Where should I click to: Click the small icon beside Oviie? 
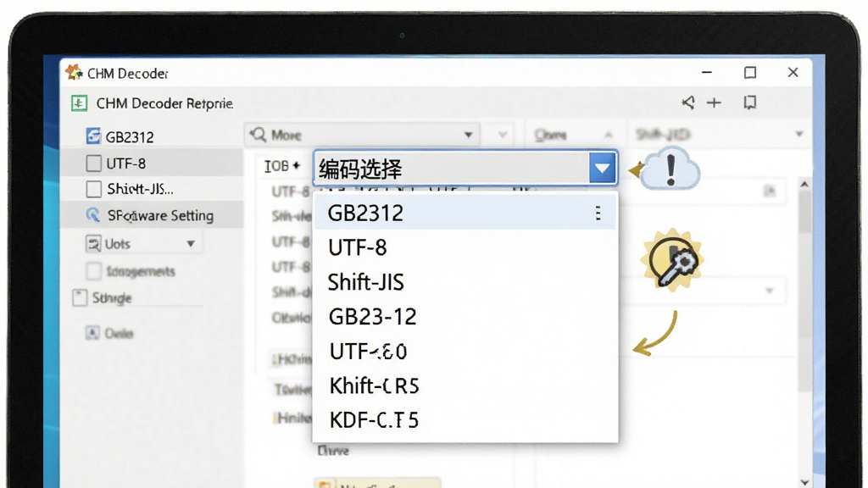[x=92, y=332]
